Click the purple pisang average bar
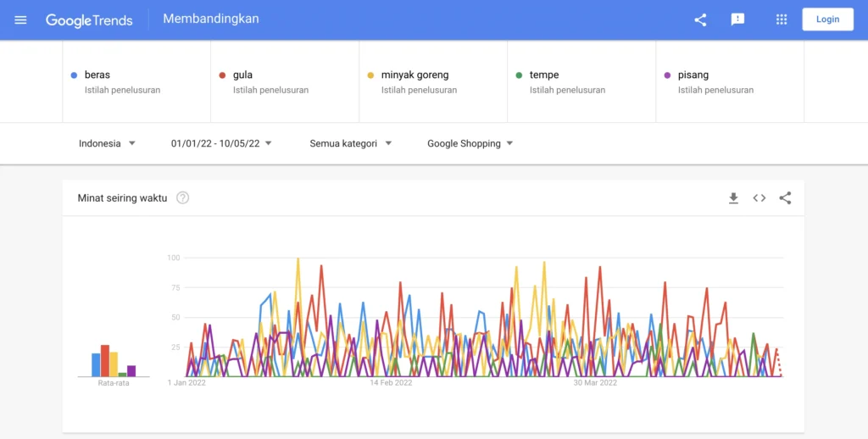Screen dimensions: 868x439 click(131, 371)
